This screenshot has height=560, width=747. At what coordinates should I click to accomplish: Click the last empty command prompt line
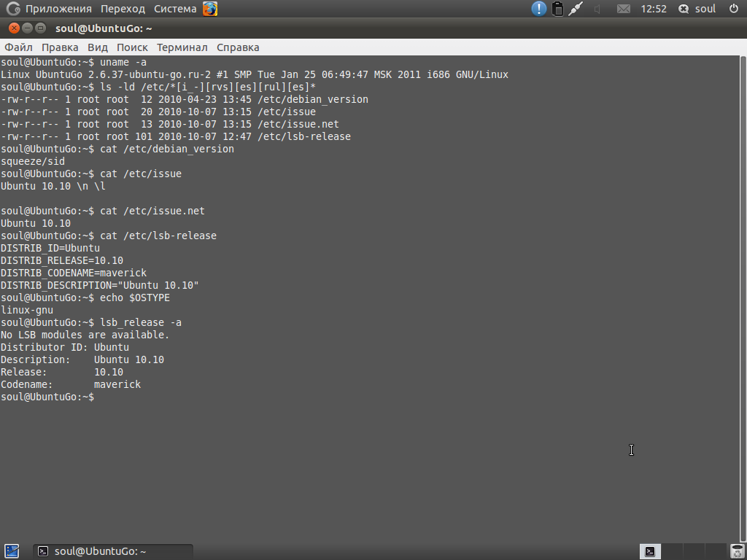coord(47,397)
